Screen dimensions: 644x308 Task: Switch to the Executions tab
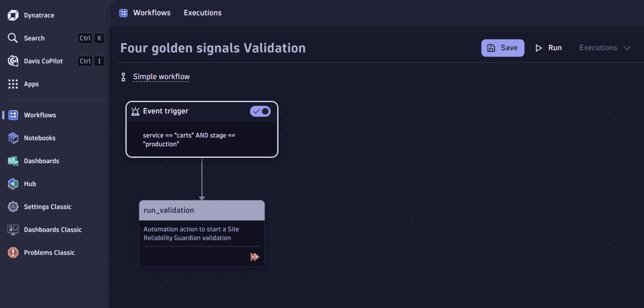coord(202,12)
